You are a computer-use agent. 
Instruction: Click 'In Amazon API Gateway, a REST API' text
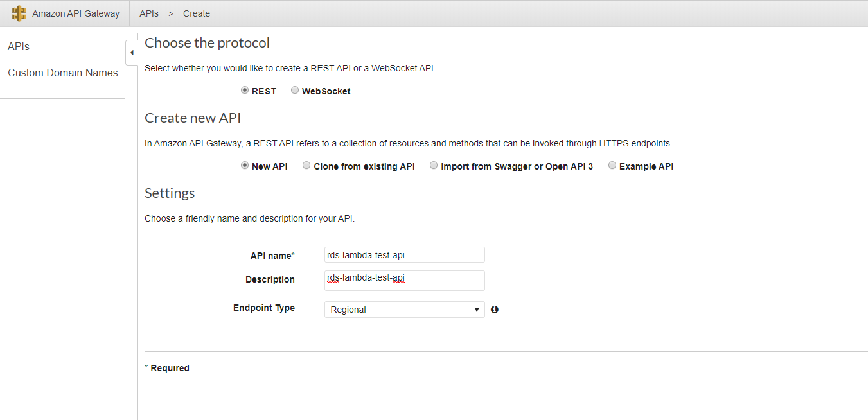tap(409, 143)
